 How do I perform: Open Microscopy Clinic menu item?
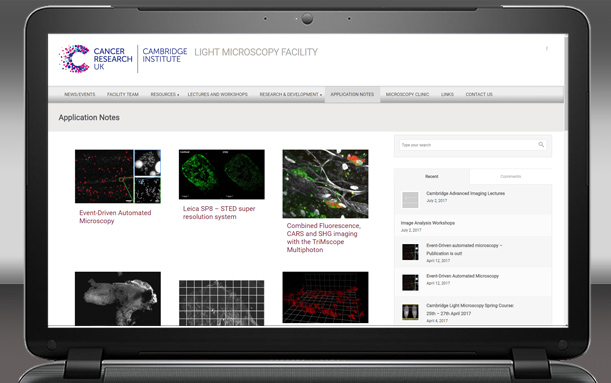point(407,94)
